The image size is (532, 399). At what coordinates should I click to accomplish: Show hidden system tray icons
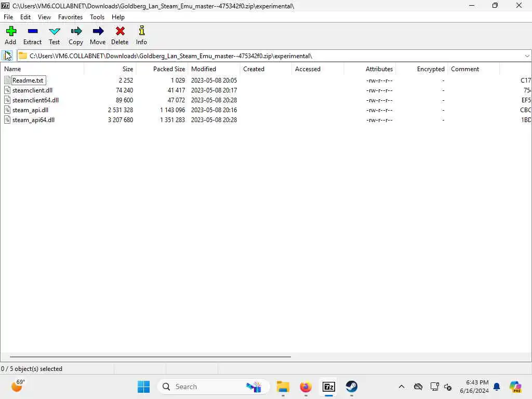(x=402, y=387)
